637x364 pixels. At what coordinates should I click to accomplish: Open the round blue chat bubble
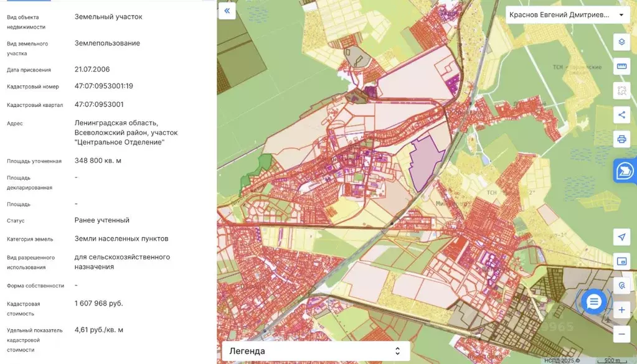point(593,302)
